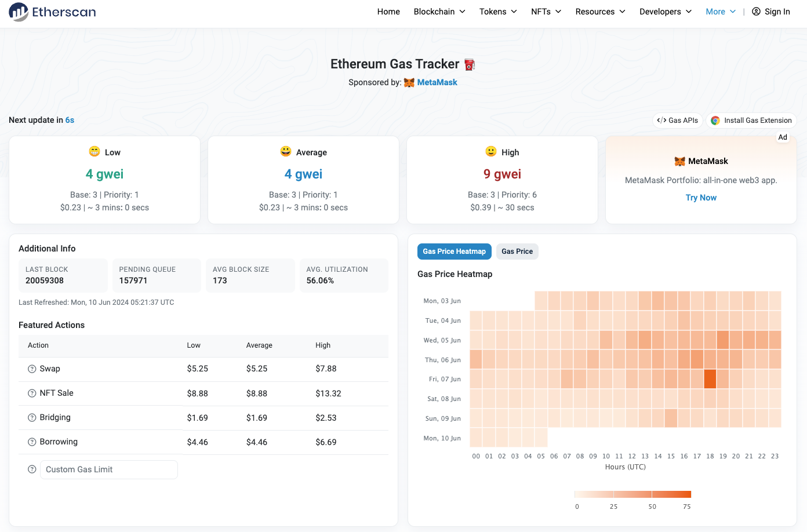The image size is (807, 532).
Task: Click the Fri, 07 Jun row label
Action: [445, 379]
